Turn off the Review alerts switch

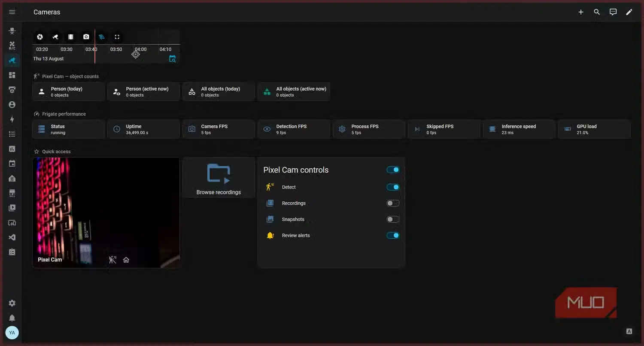tap(393, 235)
